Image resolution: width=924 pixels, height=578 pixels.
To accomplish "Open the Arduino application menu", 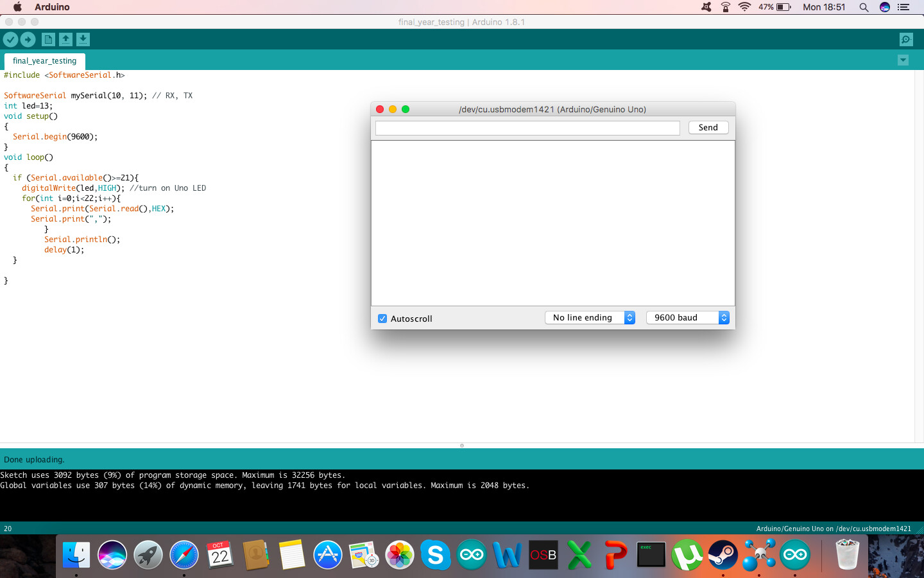I will tap(51, 7).
